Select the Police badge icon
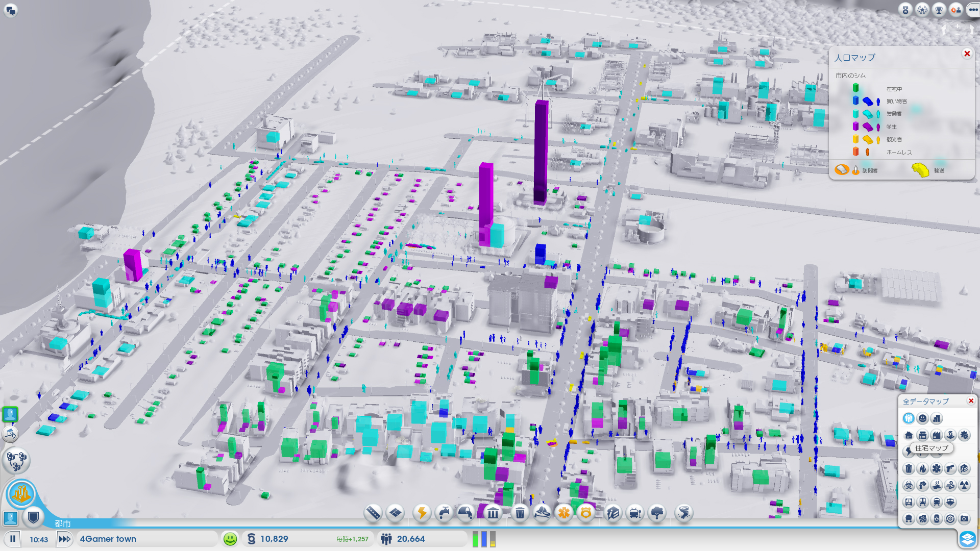Image resolution: width=980 pixels, height=551 pixels. click(586, 512)
